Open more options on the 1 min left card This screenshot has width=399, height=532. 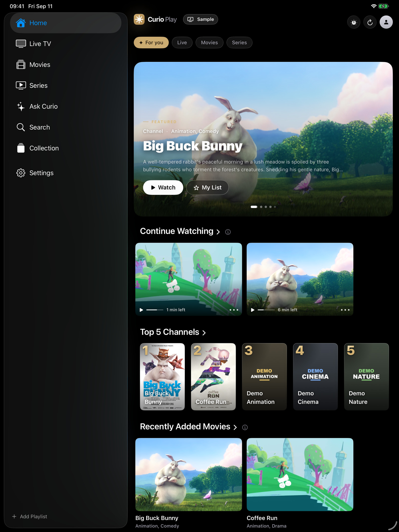pos(234,310)
